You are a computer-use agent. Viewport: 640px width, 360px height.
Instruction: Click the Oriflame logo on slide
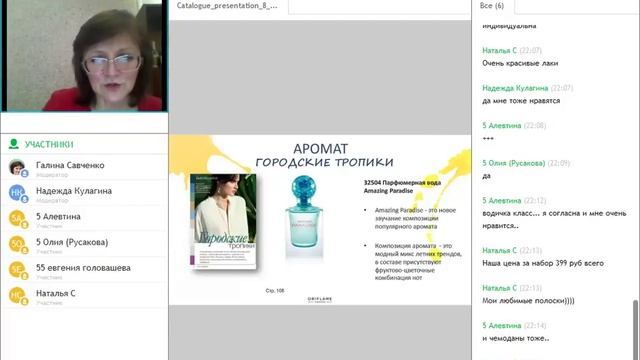click(320, 300)
